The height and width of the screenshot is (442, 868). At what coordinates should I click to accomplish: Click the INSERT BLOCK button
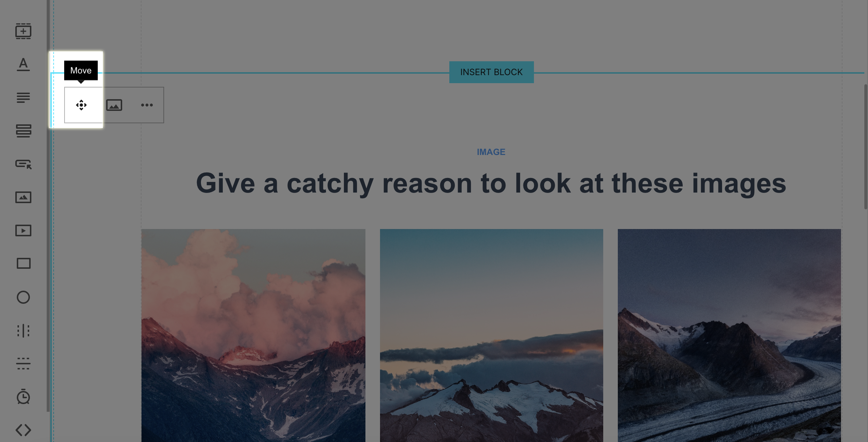(x=491, y=72)
